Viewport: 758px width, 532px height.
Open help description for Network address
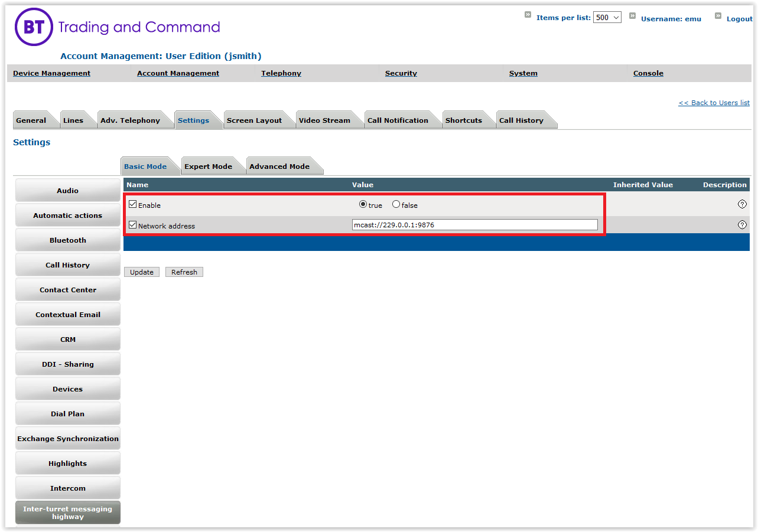742,225
